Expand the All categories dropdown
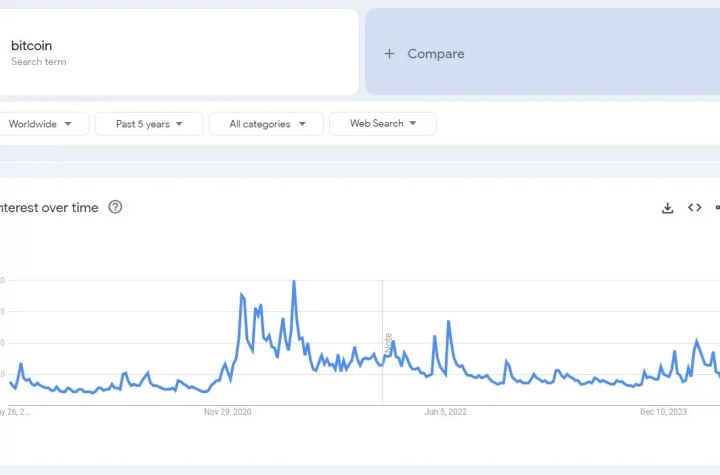The width and height of the screenshot is (720, 475). [x=265, y=124]
